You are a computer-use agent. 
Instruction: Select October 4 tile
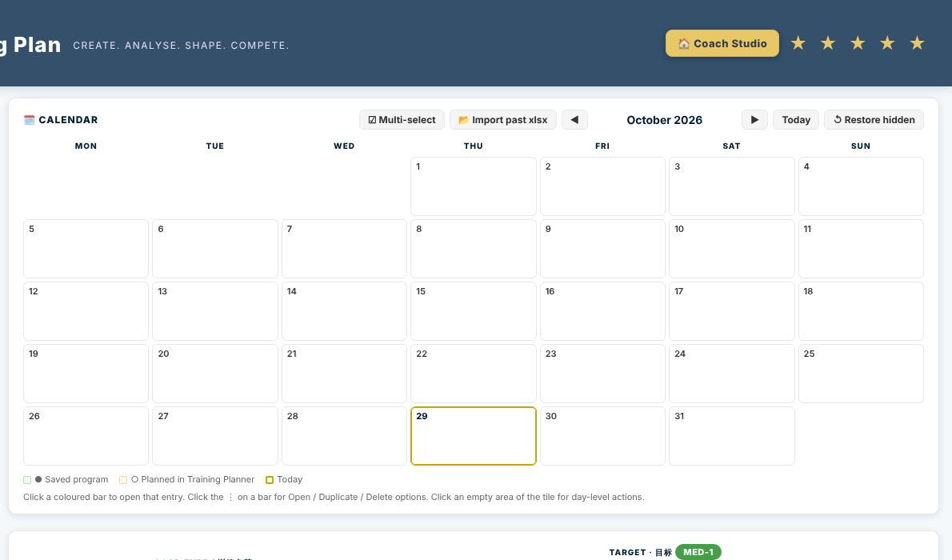click(x=861, y=186)
